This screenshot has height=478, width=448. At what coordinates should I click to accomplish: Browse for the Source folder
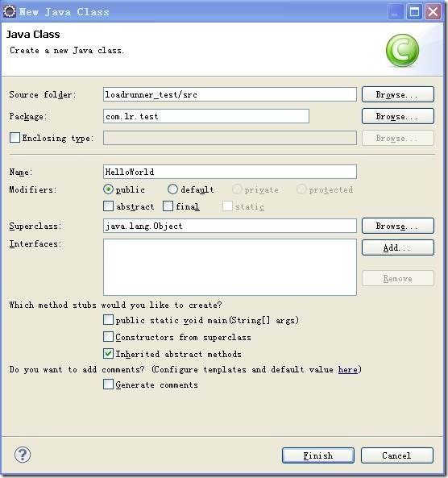click(398, 94)
